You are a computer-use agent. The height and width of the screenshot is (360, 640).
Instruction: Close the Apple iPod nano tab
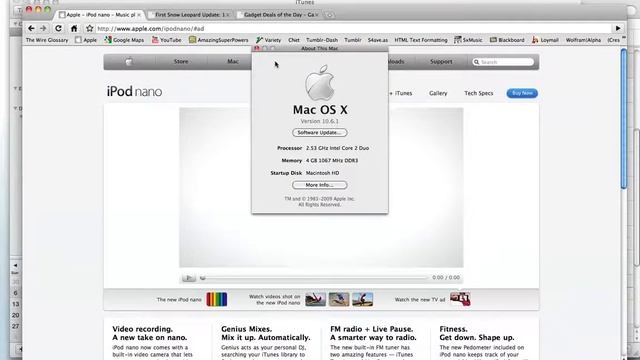tap(139, 15)
